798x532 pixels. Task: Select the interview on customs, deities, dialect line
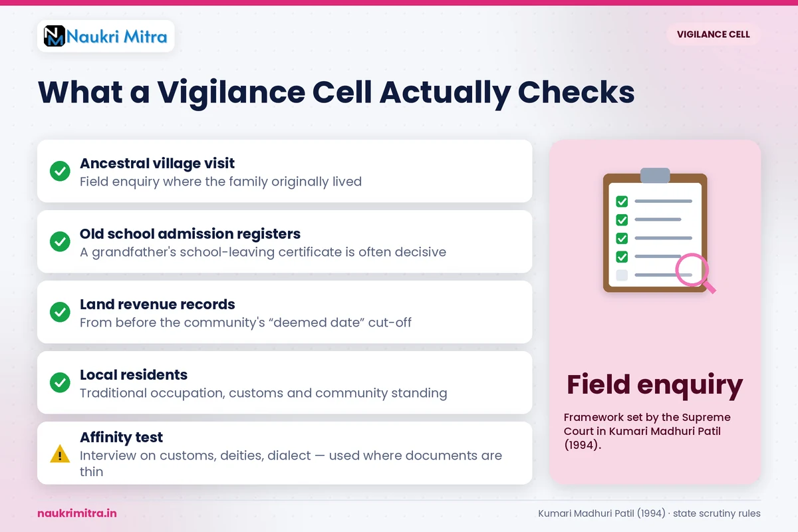[x=291, y=464]
